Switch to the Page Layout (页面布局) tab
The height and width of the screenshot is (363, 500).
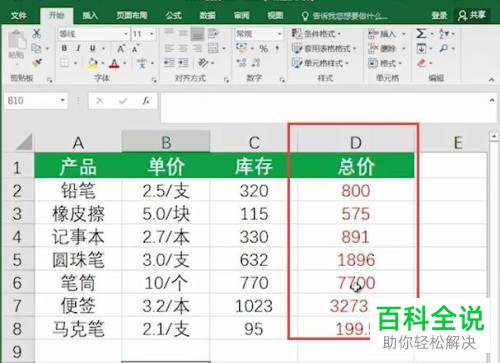[132, 15]
